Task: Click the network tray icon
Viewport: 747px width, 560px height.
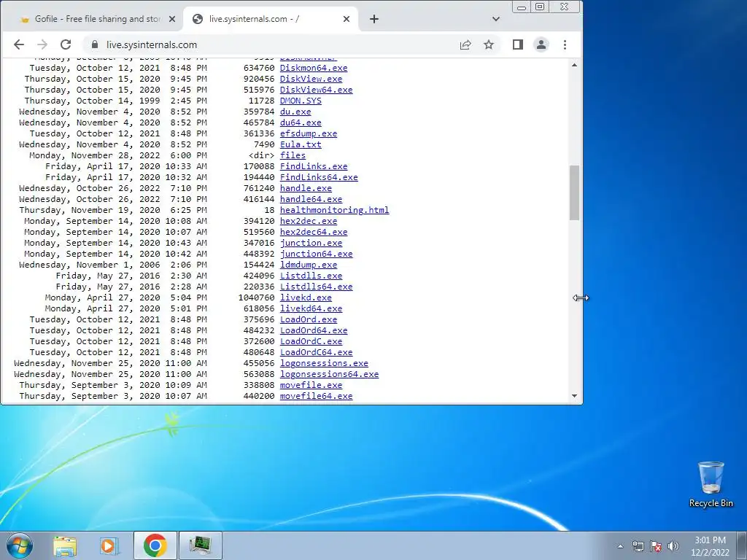Action: point(638,546)
